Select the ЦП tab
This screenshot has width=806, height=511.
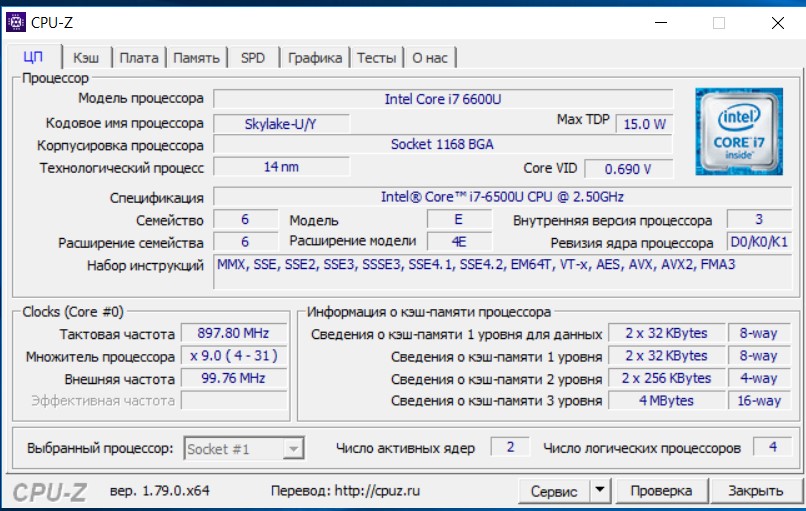pyautogui.click(x=33, y=57)
